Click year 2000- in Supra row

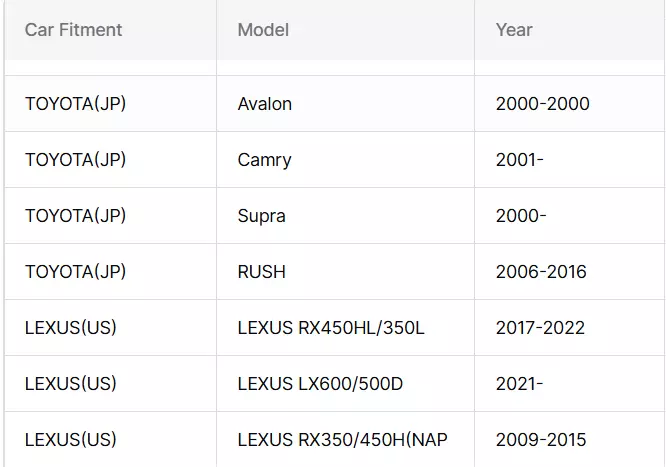point(521,216)
